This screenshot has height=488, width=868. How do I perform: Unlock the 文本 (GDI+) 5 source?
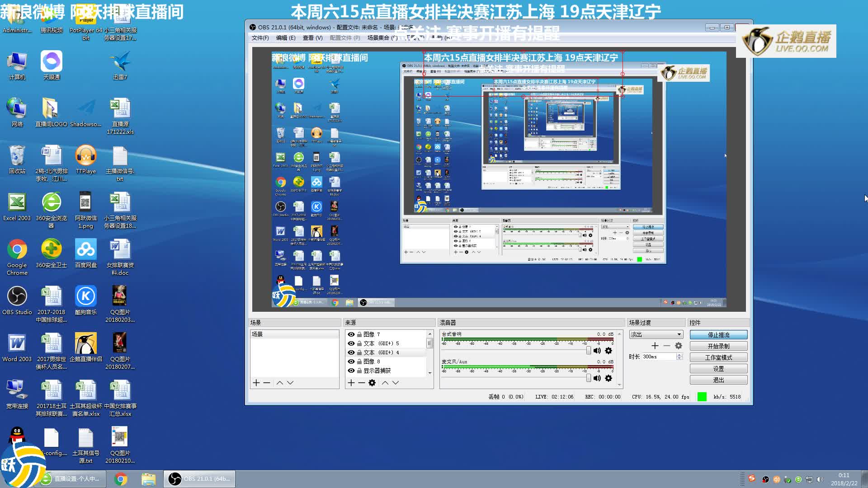[359, 343]
